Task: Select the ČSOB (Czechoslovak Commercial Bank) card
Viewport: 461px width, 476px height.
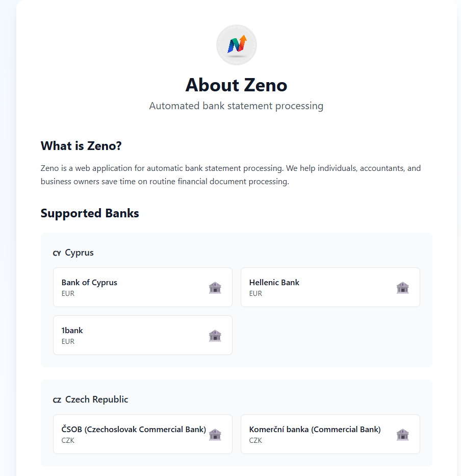Action: click(x=142, y=434)
